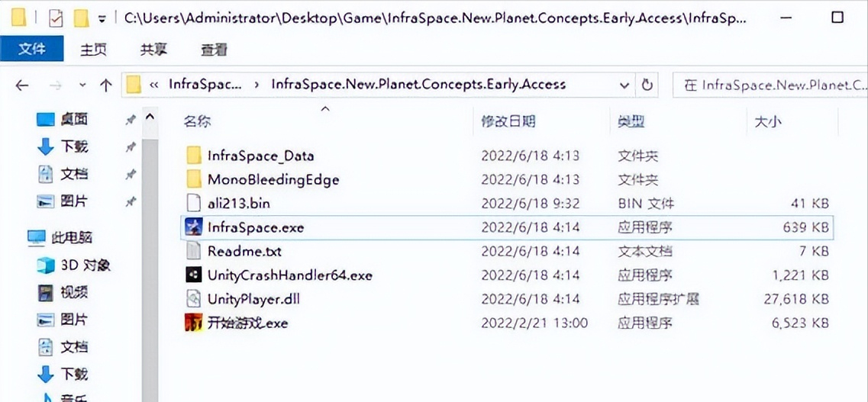Sort files by 名称 column header
868x402 pixels.
tap(197, 121)
